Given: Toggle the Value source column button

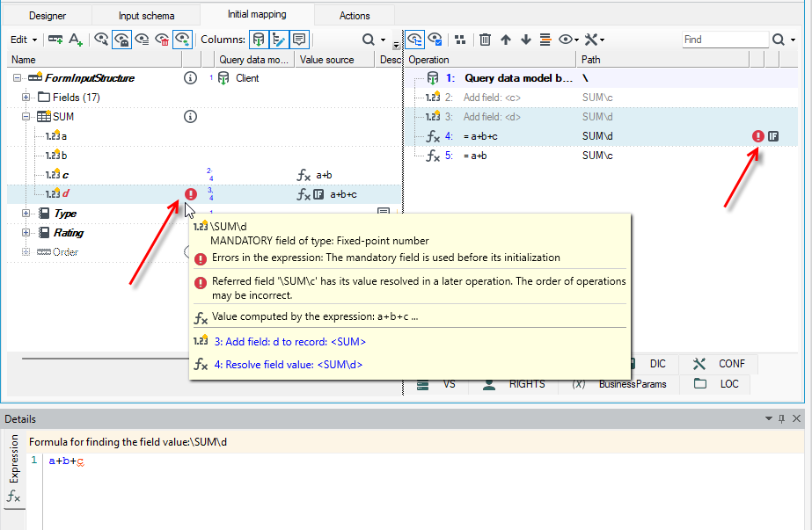Looking at the screenshot, I should [x=279, y=40].
